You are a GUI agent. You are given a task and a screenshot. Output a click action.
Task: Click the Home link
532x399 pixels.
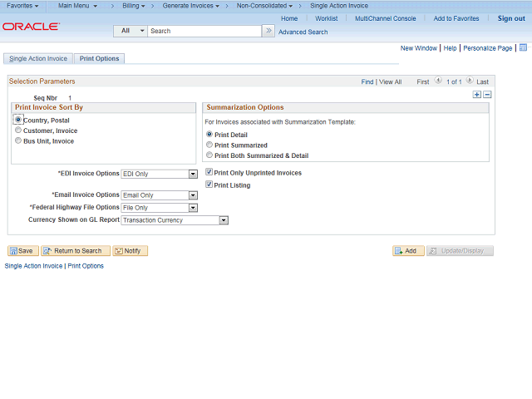pyautogui.click(x=289, y=18)
